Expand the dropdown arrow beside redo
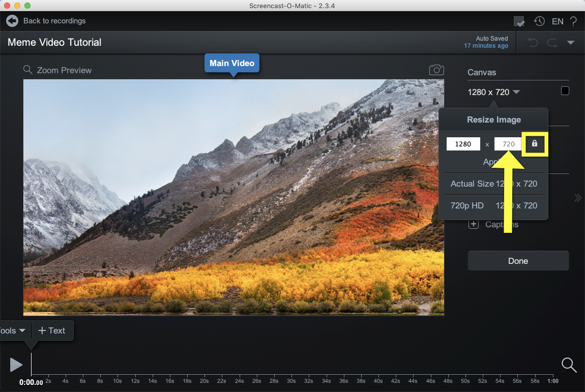Viewport: 585px width, 392px height. coord(570,43)
